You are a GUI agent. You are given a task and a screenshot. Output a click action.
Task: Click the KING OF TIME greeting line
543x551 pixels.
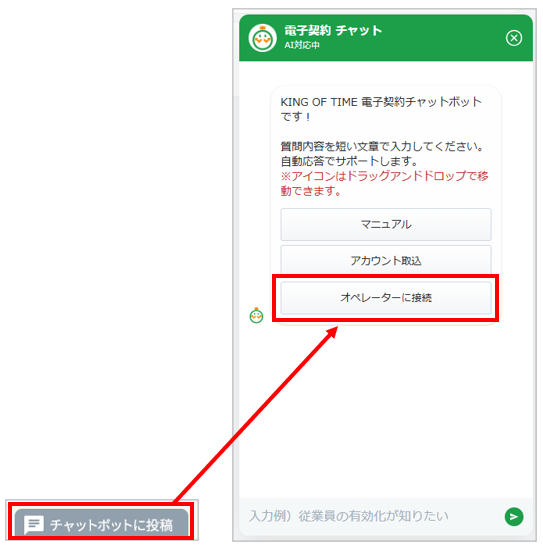(x=381, y=102)
